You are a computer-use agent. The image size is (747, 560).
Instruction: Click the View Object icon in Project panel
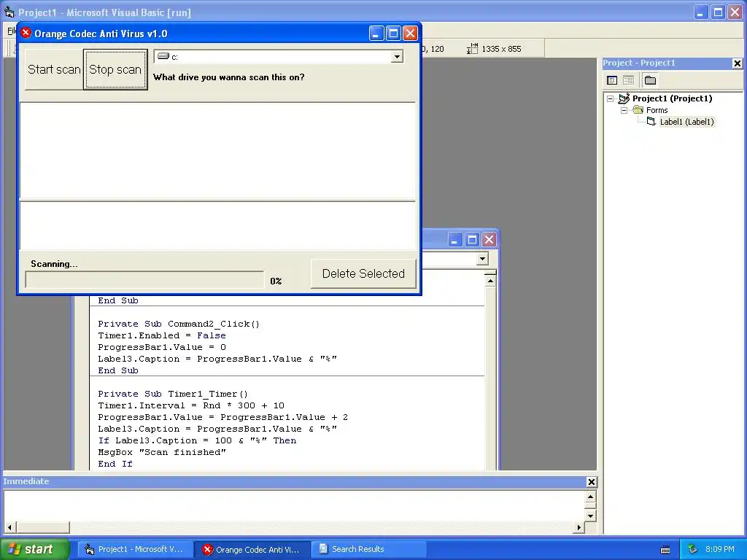click(628, 80)
